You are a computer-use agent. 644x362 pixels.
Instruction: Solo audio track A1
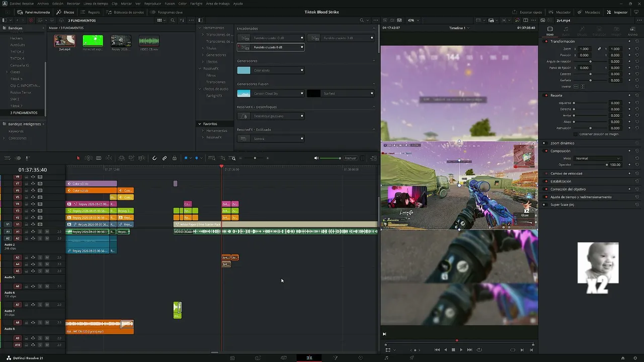tap(40, 232)
